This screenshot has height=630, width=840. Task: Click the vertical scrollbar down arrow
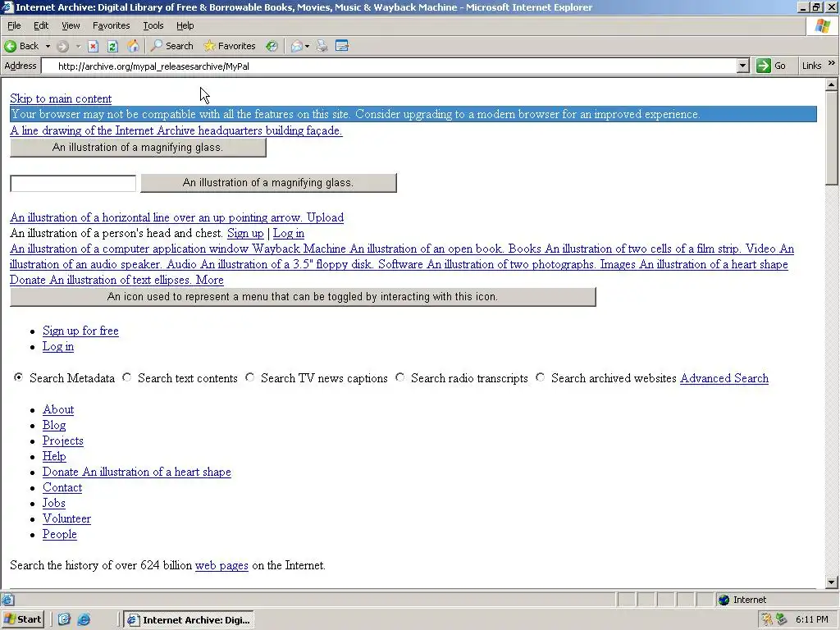pos(832,582)
